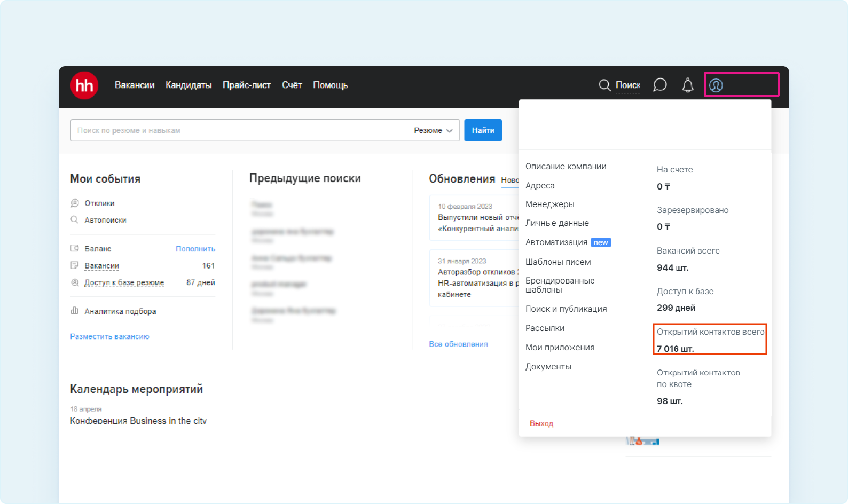Open the chat messages icon
This screenshot has height=504, width=848.
pyautogui.click(x=660, y=85)
